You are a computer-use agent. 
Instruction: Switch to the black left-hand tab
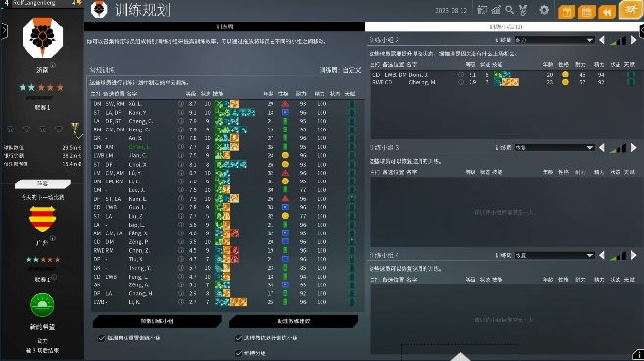(224, 26)
